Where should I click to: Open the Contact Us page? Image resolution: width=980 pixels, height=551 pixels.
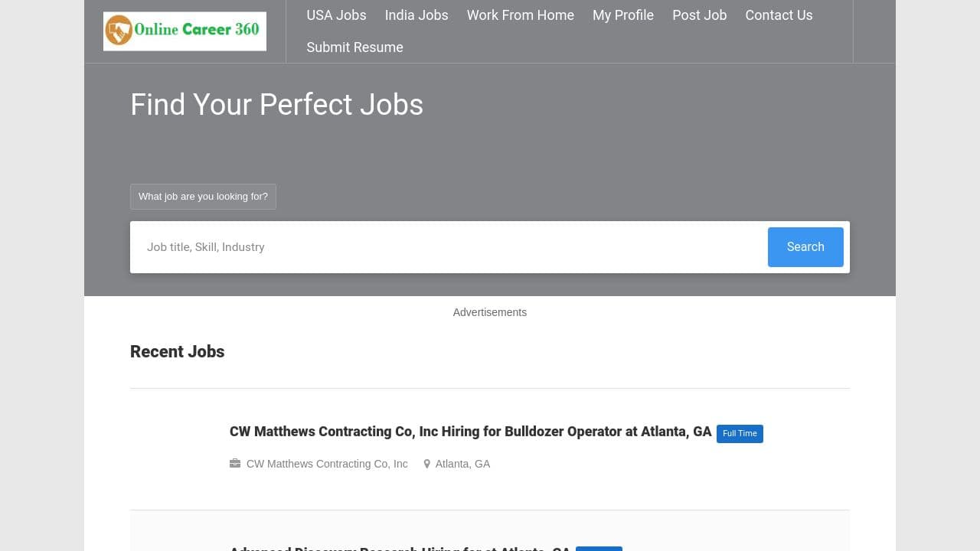779,15
